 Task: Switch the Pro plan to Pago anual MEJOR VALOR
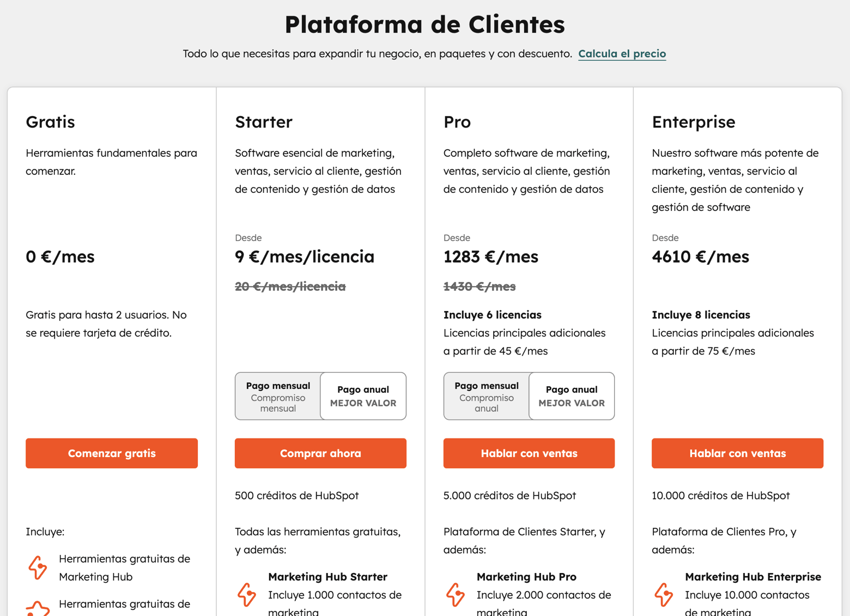click(571, 396)
